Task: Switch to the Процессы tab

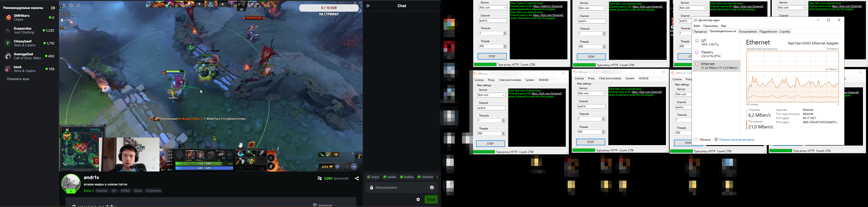Action: [700, 32]
